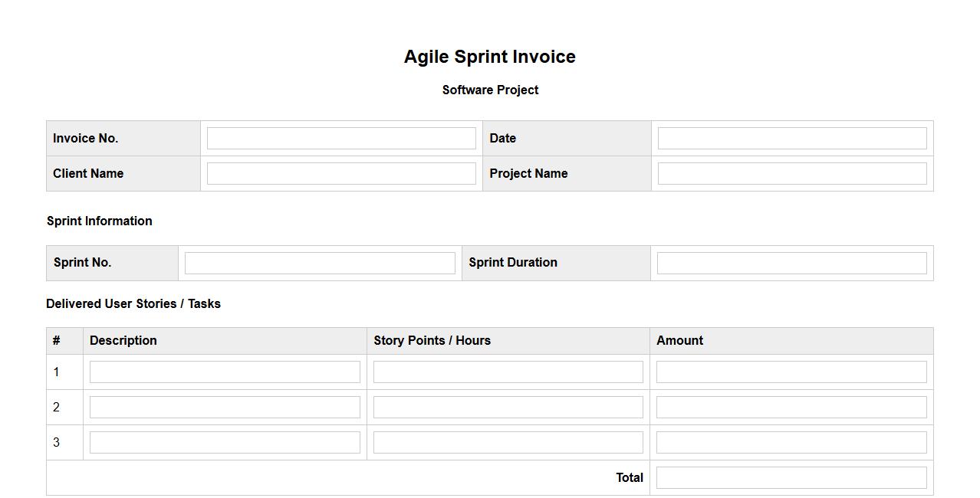Click the Sprint Information section heading
Viewport: 980px width, 498px height.
click(100, 221)
